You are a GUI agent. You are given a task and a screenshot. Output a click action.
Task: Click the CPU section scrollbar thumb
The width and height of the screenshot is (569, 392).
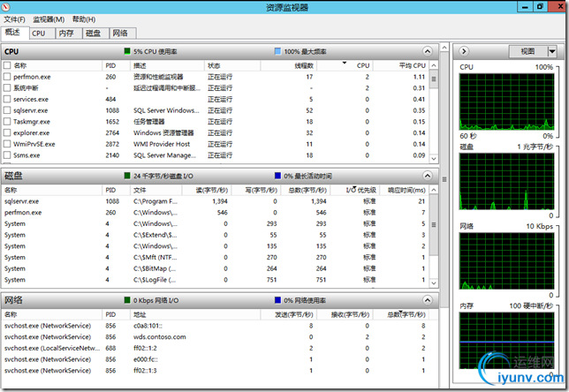(434, 79)
